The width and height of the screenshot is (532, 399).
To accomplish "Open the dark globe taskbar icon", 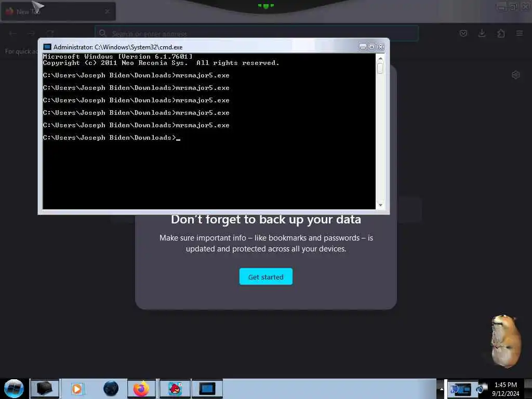I will coord(111,389).
